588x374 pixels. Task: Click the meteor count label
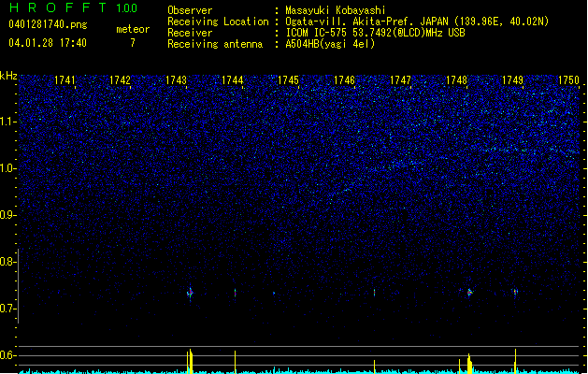[x=133, y=29]
